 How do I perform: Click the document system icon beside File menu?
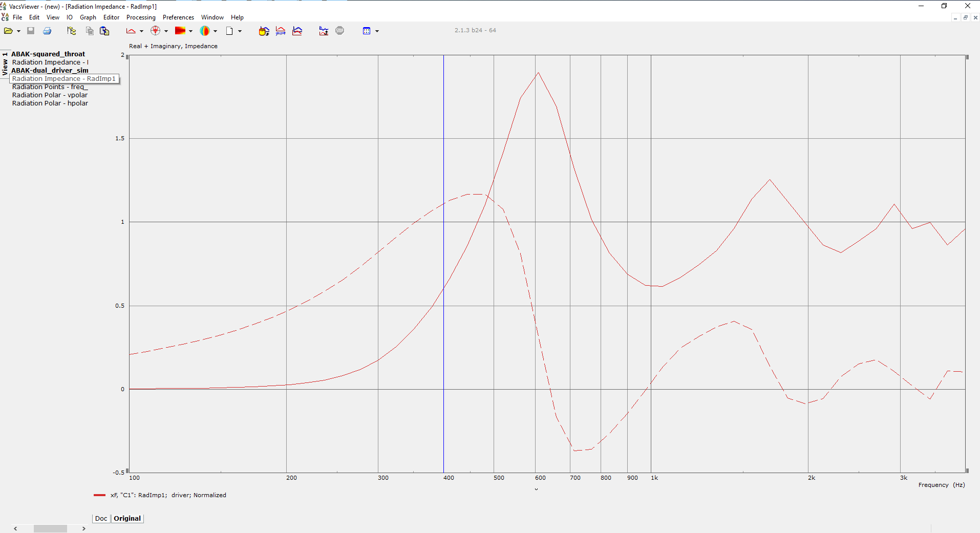coord(5,17)
